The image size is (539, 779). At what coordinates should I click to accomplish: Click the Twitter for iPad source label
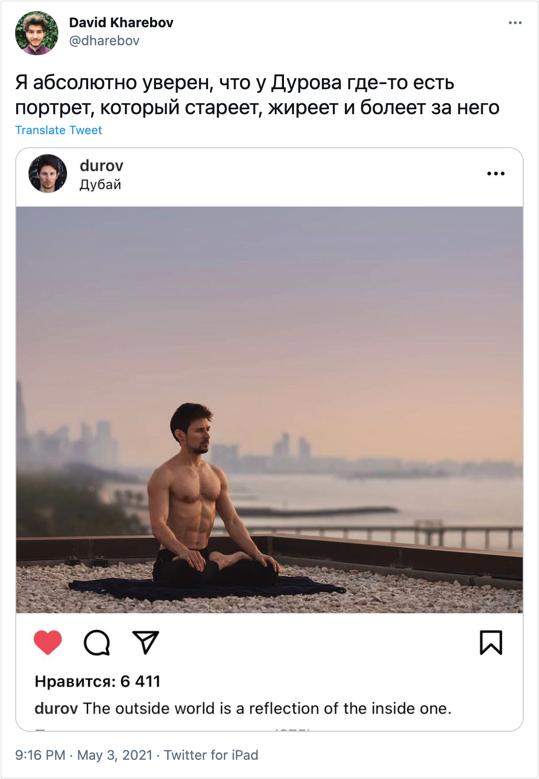[211, 755]
